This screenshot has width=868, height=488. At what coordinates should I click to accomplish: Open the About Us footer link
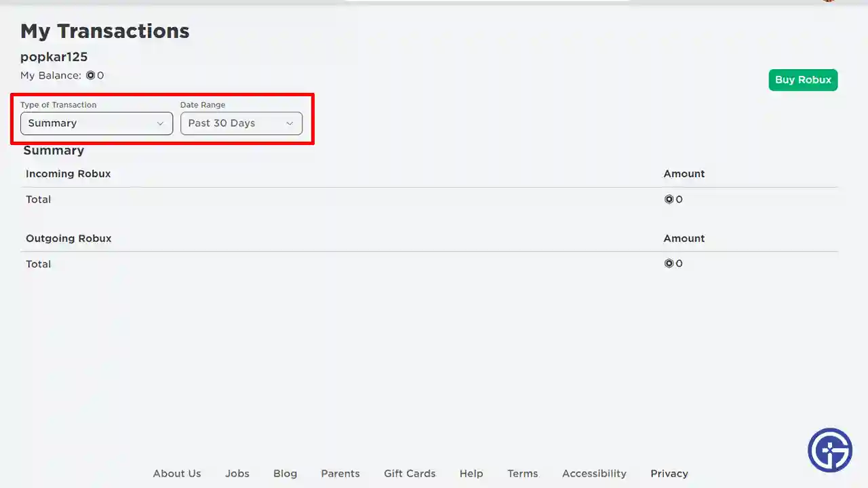tap(177, 474)
